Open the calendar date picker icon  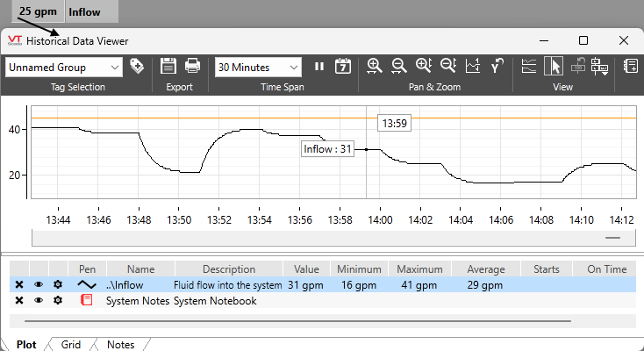343,67
